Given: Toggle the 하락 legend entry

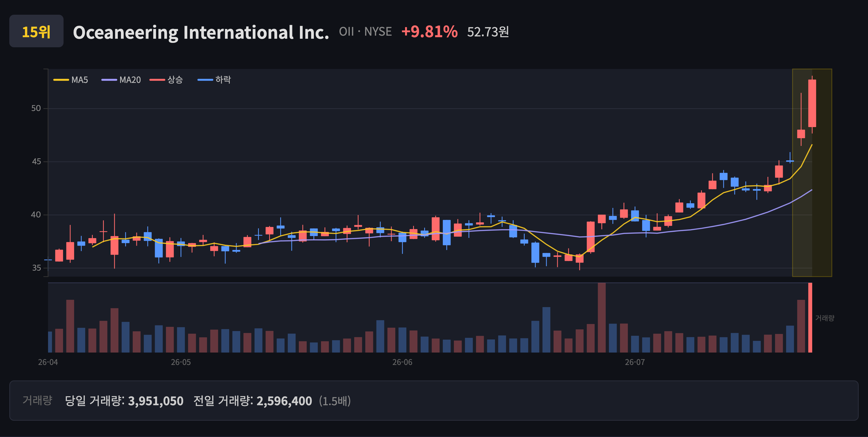Looking at the screenshot, I should click(214, 80).
